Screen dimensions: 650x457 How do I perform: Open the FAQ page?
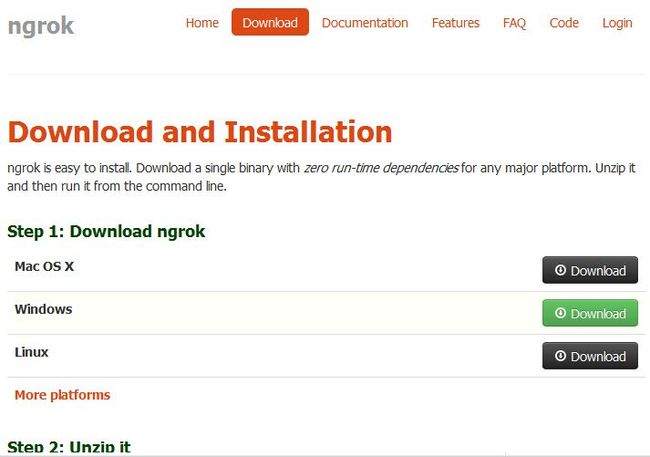coord(514,22)
